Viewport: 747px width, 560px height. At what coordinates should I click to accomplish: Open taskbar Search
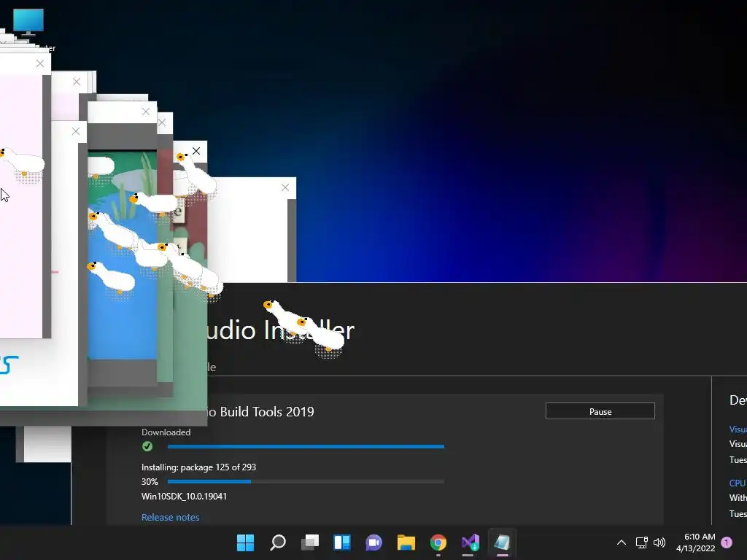tap(278, 542)
